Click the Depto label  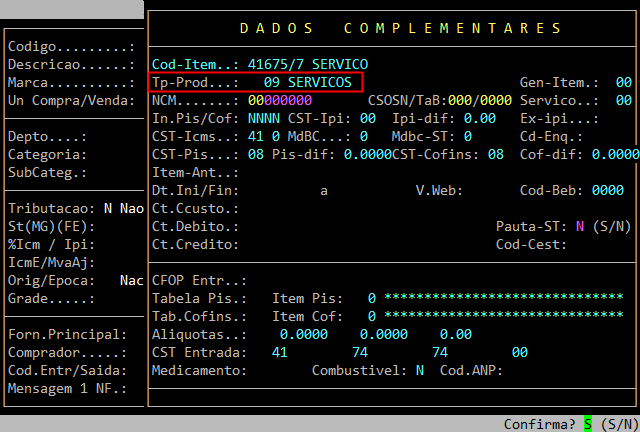(x=47, y=136)
